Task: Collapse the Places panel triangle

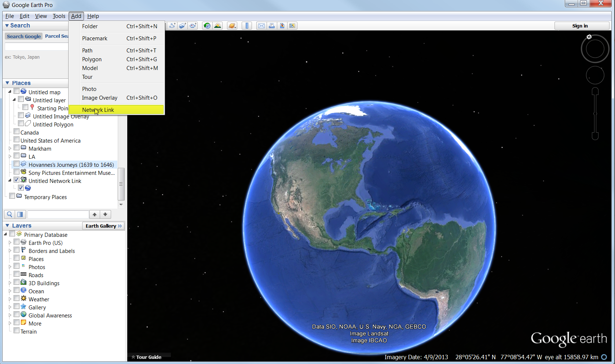Action: 7,83
